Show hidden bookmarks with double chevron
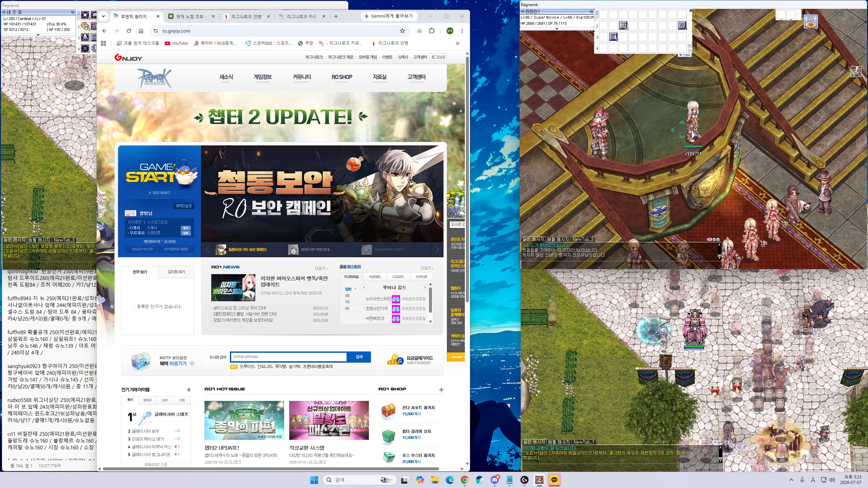This screenshot has width=868, height=488. click(458, 43)
